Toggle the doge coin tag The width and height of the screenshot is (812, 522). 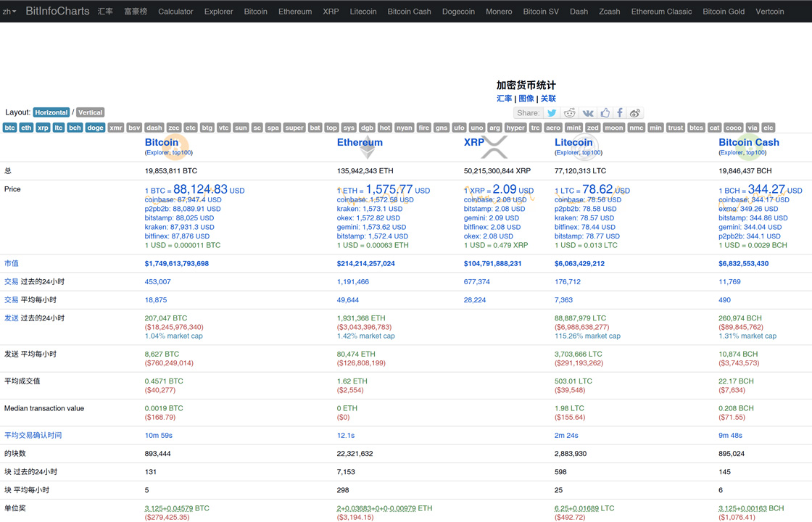(95, 128)
